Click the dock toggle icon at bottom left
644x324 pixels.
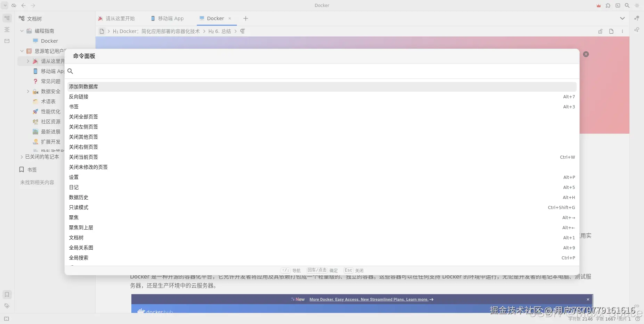point(7,318)
